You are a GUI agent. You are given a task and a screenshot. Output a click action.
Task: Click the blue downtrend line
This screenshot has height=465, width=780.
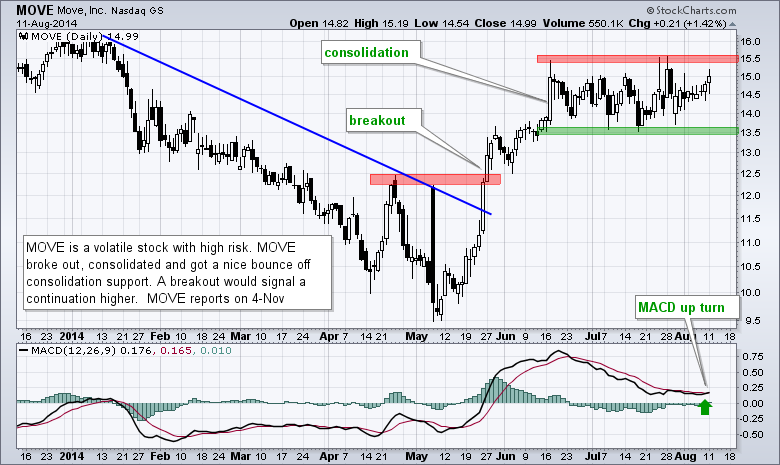(x=298, y=125)
